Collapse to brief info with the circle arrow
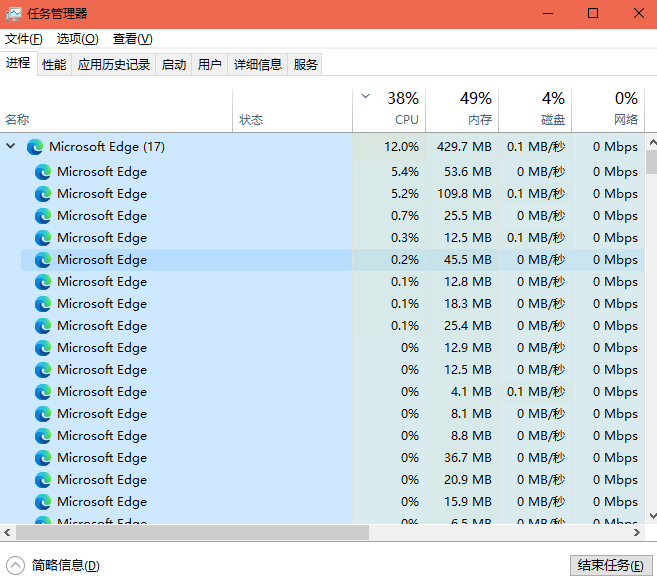This screenshot has width=657, height=582. [16, 566]
